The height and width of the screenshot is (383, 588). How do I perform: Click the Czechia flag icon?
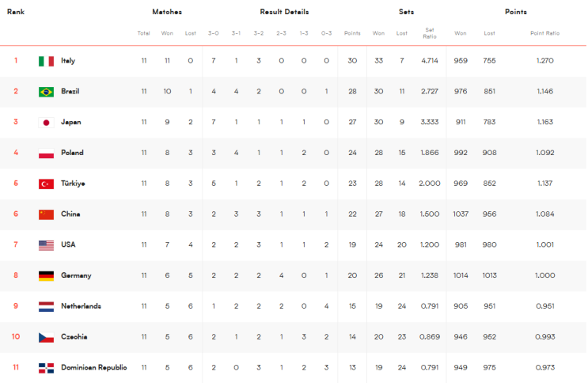point(46,337)
